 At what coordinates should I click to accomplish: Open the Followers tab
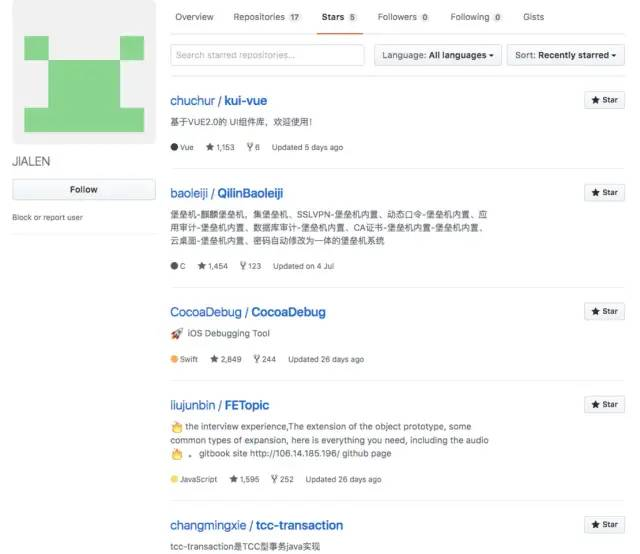pyautogui.click(x=403, y=17)
